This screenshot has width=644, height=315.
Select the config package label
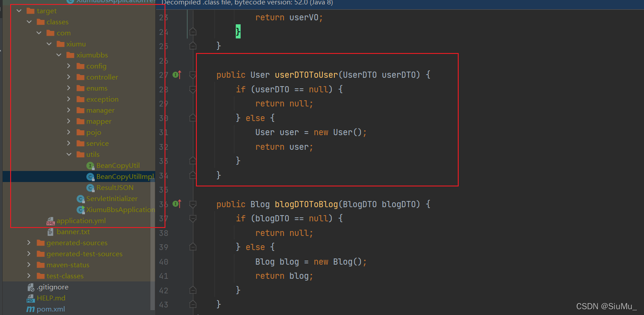point(96,66)
